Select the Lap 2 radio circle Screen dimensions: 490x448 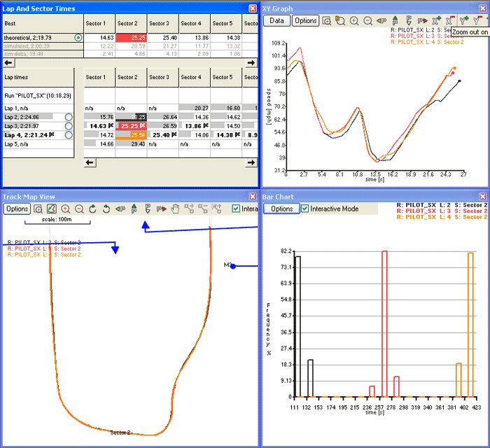coord(69,117)
